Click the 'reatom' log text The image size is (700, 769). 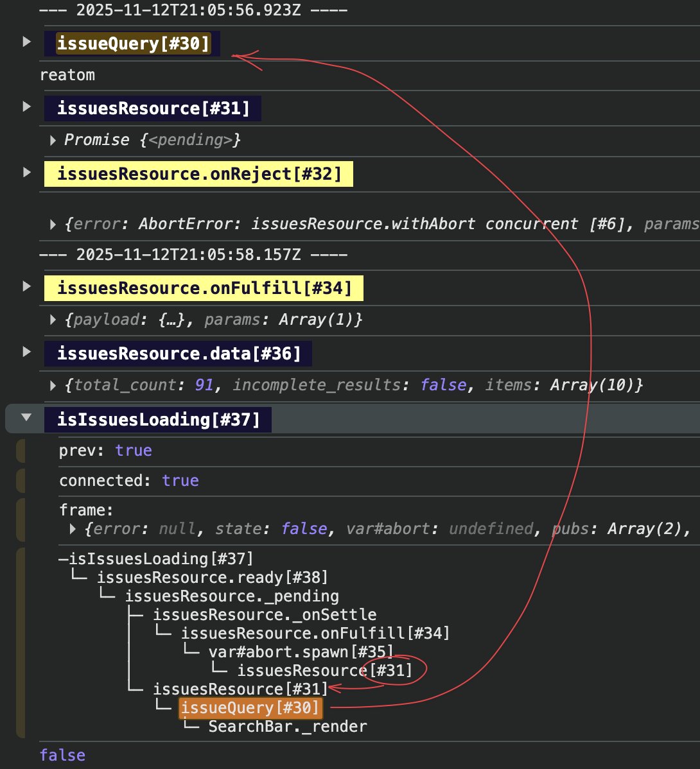point(67,75)
